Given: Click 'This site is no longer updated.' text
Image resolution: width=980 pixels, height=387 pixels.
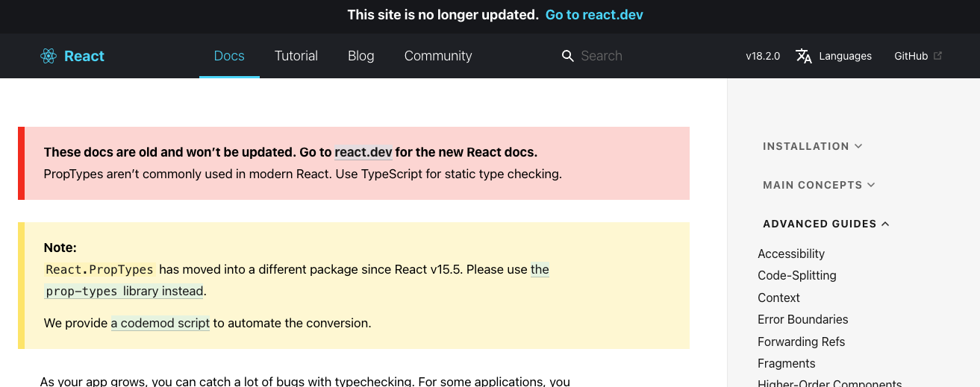Looking at the screenshot, I should 443,15.
